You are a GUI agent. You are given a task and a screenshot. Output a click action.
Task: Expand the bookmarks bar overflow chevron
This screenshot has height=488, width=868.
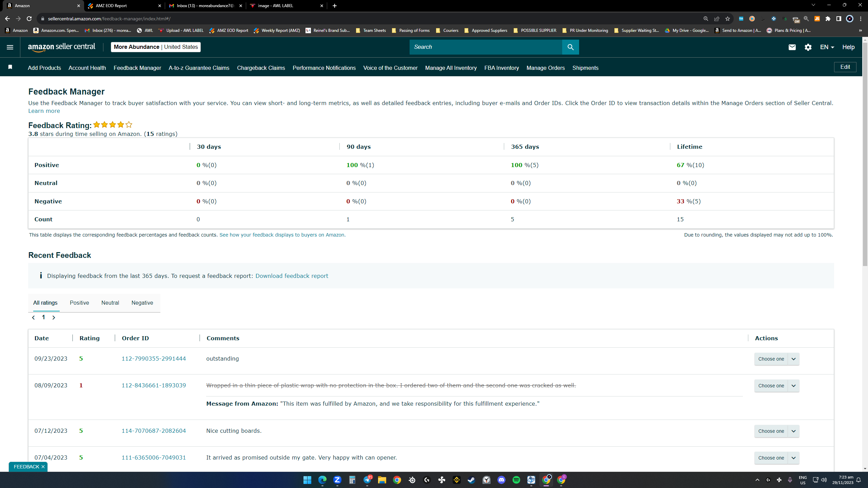coord(860,30)
